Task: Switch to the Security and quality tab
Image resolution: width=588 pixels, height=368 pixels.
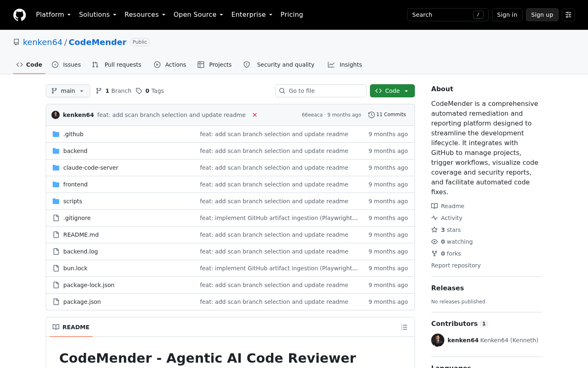Action: [x=279, y=65]
